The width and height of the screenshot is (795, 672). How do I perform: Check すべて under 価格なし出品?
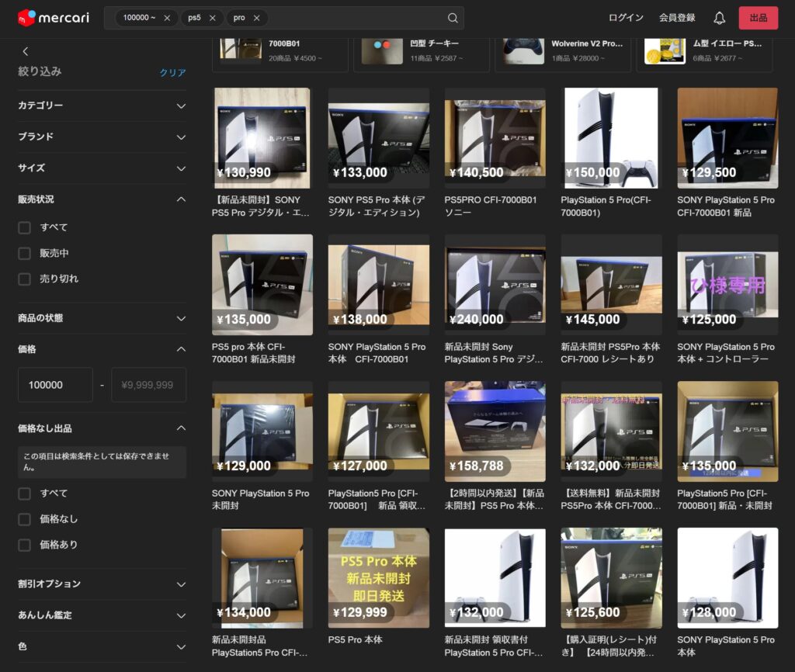point(24,494)
